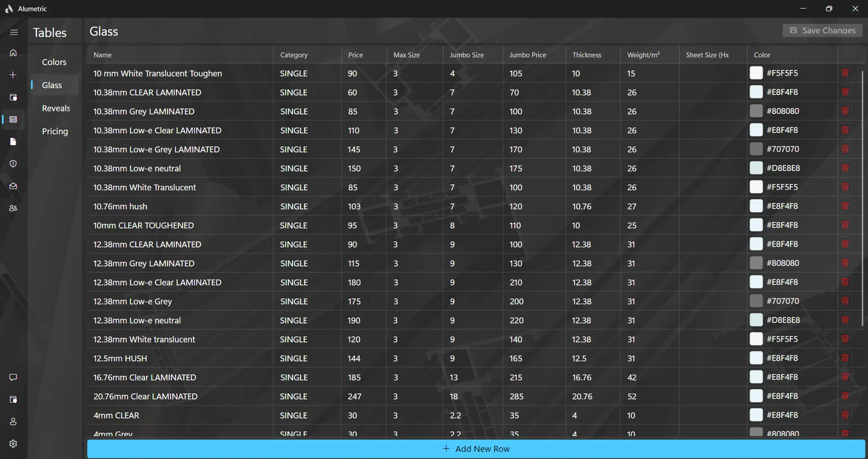Click the Jumbo Size column header
Viewport: 868px width, 459px height.
[x=473, y=55]
